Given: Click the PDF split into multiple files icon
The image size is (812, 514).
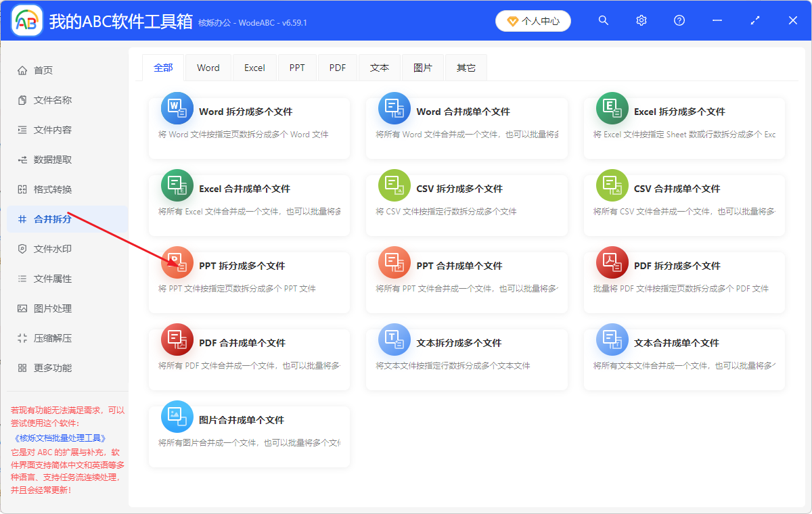Looking at the screenshot, I should click(x=612, y=262).
